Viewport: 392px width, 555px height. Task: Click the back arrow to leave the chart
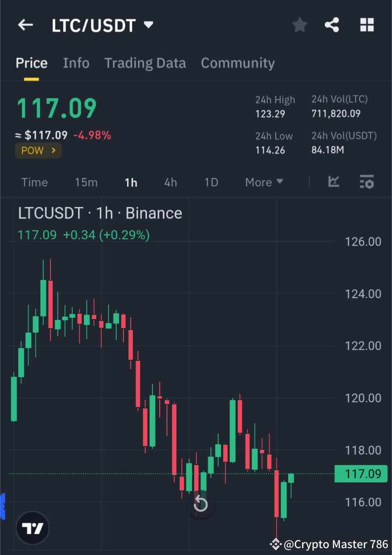click(x=25, y=25)
